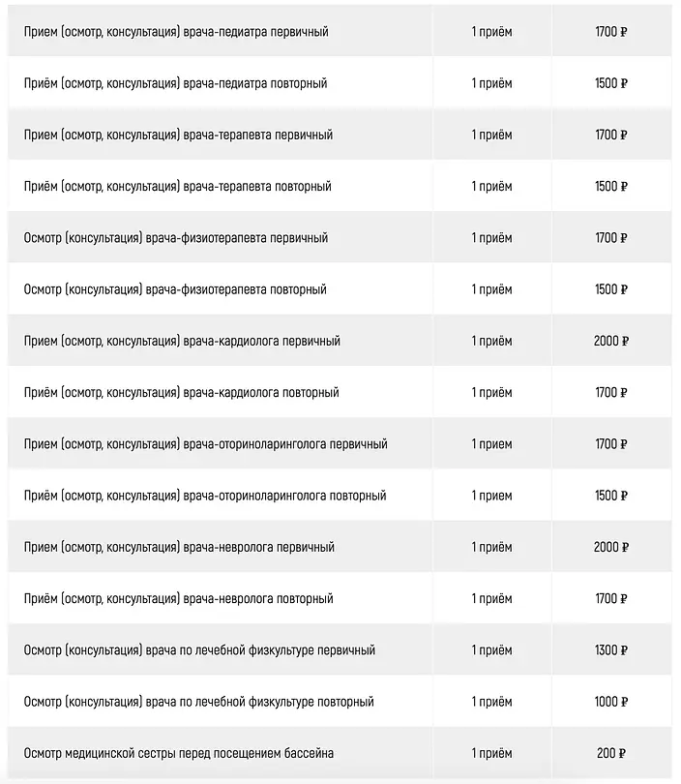The image size is (681, 784).
Task: Click the repeat physiotherapist examination row
Action: 340,289
